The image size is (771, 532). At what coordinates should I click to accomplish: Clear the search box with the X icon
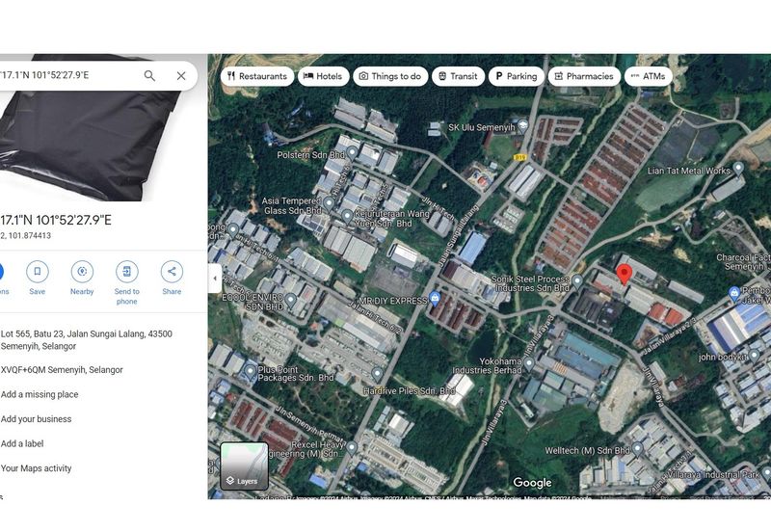pyautogui.click(x=181, y=76)
